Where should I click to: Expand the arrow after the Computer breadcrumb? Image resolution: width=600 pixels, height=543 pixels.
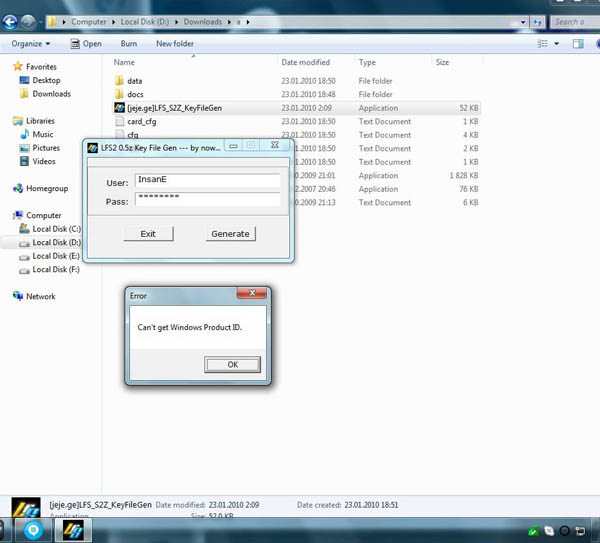tap(114, 22)
